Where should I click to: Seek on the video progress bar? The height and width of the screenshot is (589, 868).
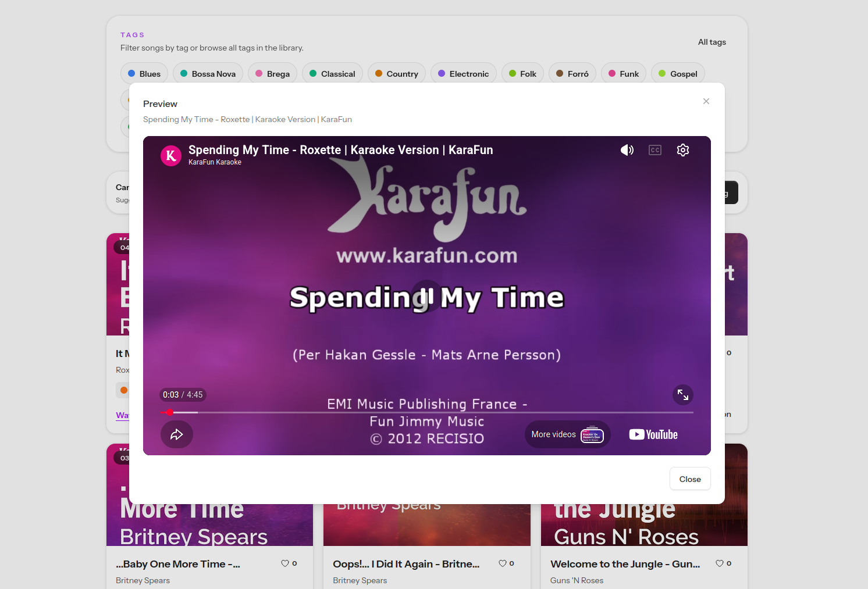[426, 412]
